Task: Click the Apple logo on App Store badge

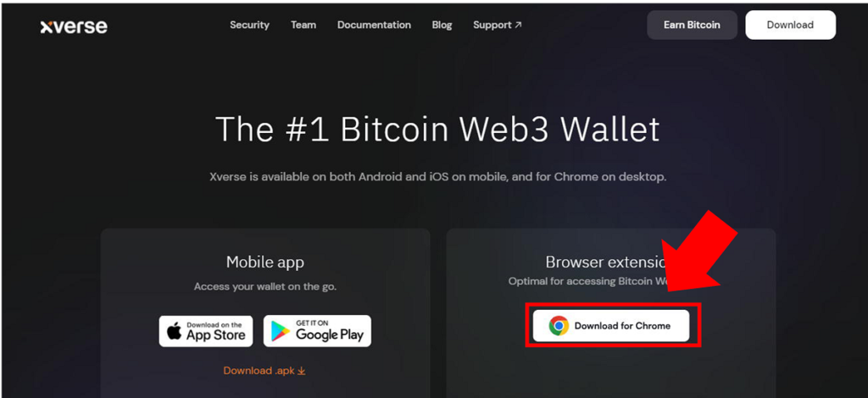Action: click(x=175, y=332)
